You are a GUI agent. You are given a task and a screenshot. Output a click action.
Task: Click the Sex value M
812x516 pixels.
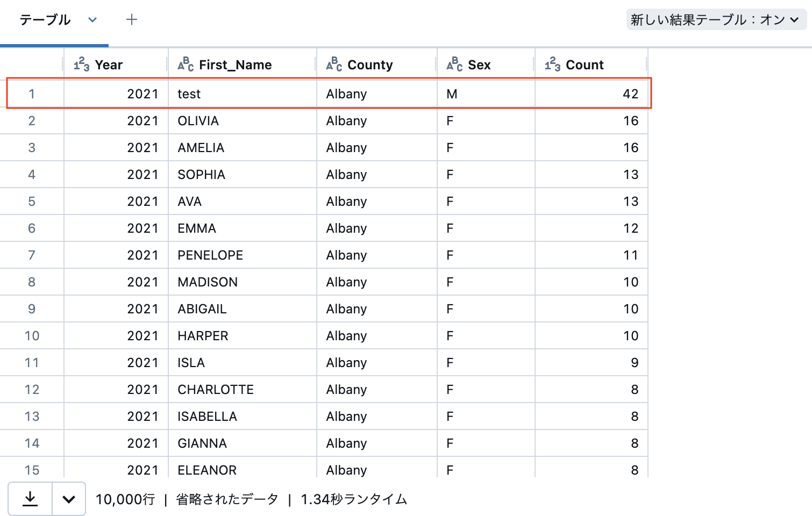(452, 94)
